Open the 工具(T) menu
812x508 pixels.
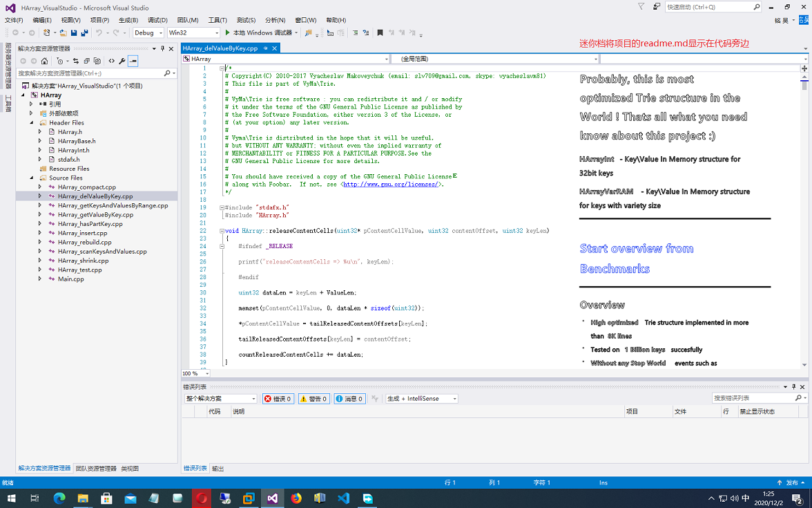click(x=217, y=20)
